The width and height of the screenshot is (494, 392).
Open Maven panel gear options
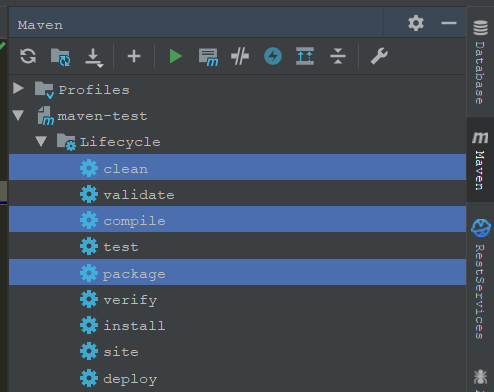click(x=416, y=23)
